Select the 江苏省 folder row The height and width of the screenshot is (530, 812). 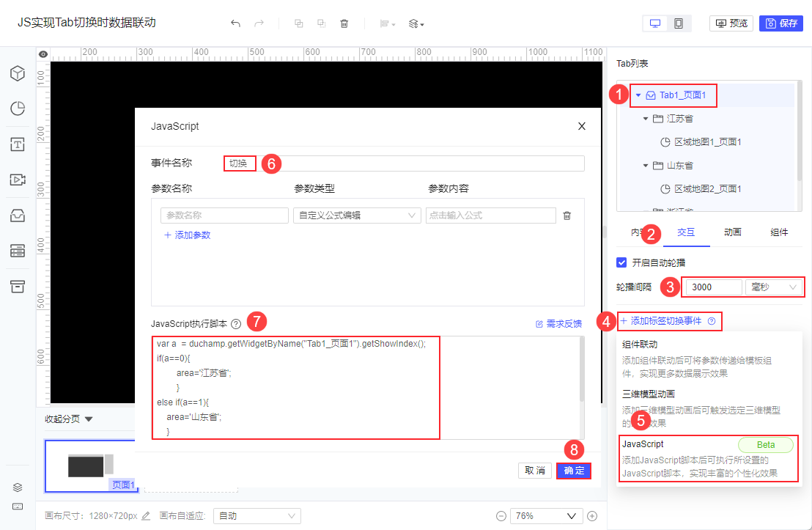coord(707,119)
